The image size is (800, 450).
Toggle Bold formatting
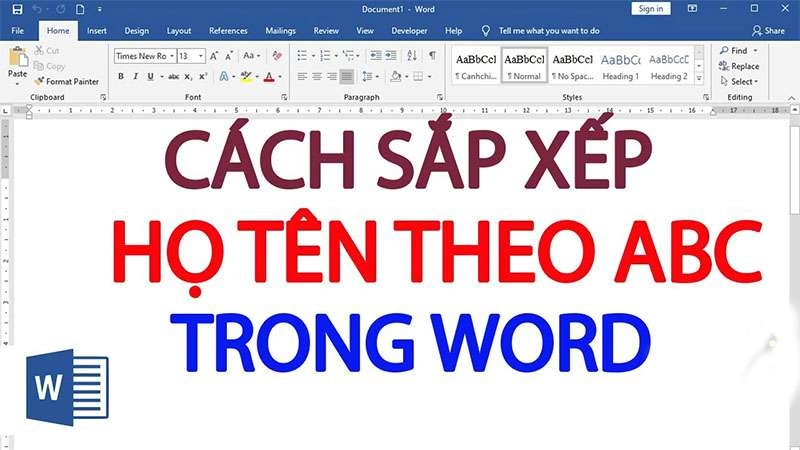(121, 76)
